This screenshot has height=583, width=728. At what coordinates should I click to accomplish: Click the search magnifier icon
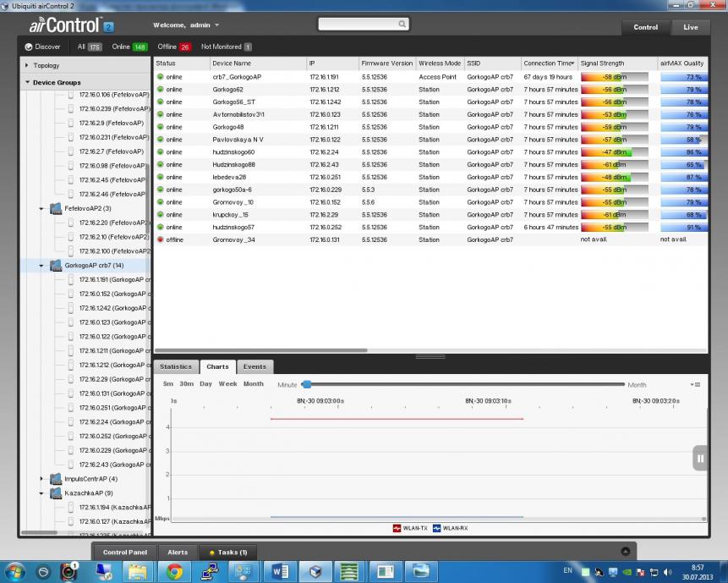pos(402,25)
